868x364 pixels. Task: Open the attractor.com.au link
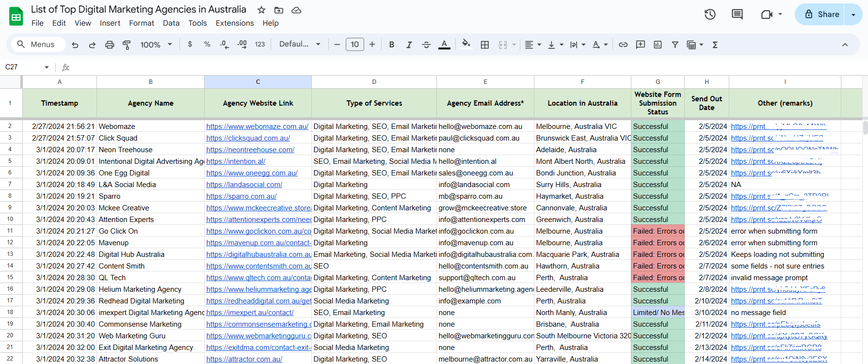[244, 359]
